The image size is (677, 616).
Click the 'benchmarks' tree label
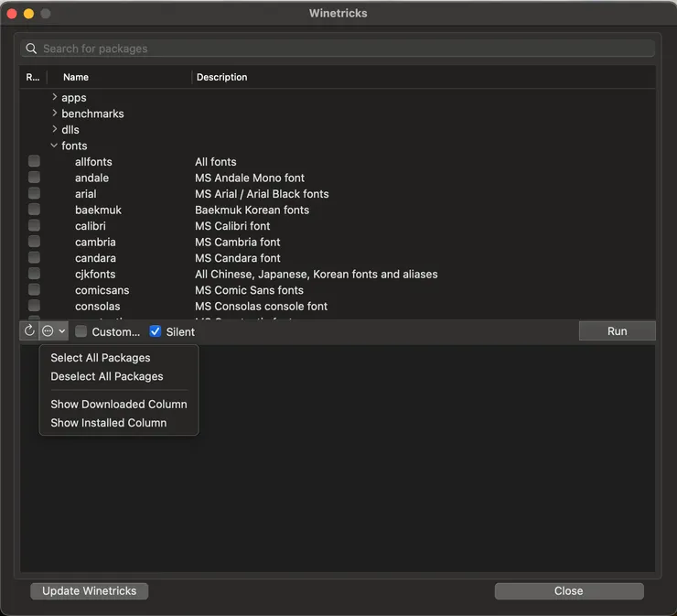tap(92, 113)
